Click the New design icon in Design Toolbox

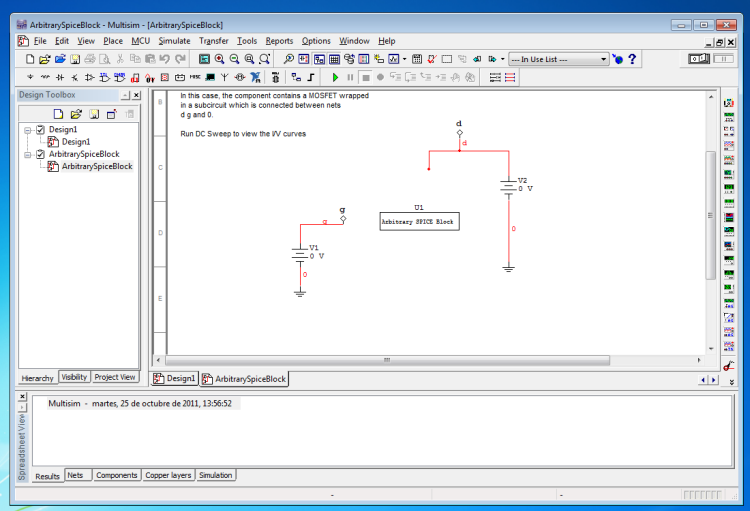click(59, 114)
